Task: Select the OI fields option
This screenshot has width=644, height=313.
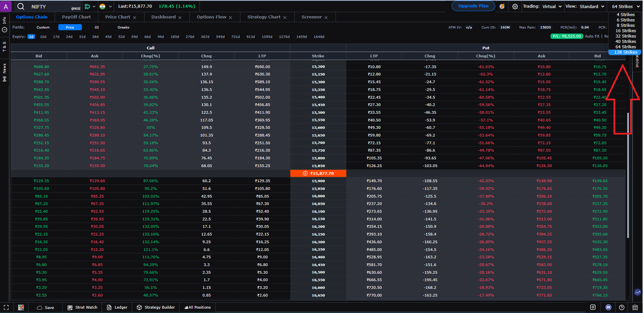Action: 97,27
